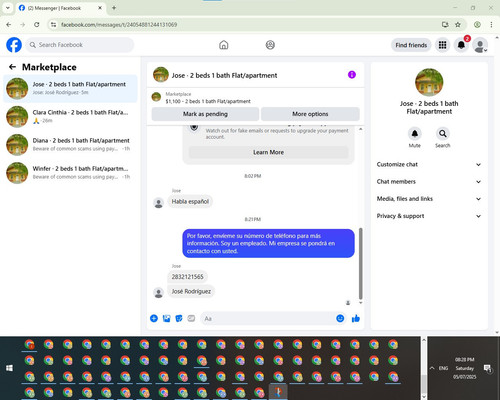The height and width of the screenshot is (400, 500).
Task: Close the Messenger | Facebook tab
Action: [100, 8]
